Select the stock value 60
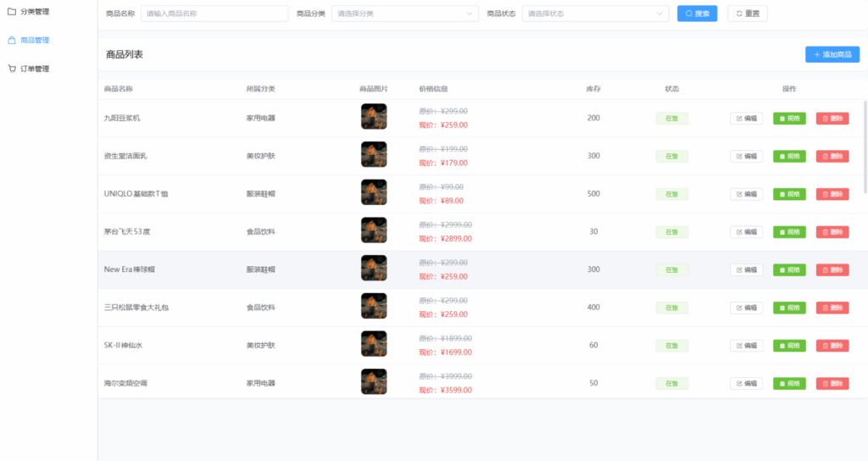This screenshot has width=868, height=461. (593, 346)
